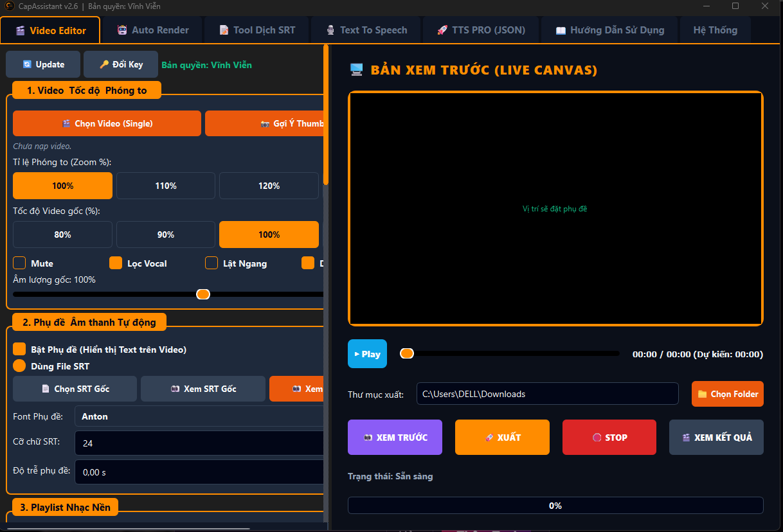The height and width of the screenshot is (532, 783).
Task: Set zoom ratio to 110%
Action: (166, 186)
